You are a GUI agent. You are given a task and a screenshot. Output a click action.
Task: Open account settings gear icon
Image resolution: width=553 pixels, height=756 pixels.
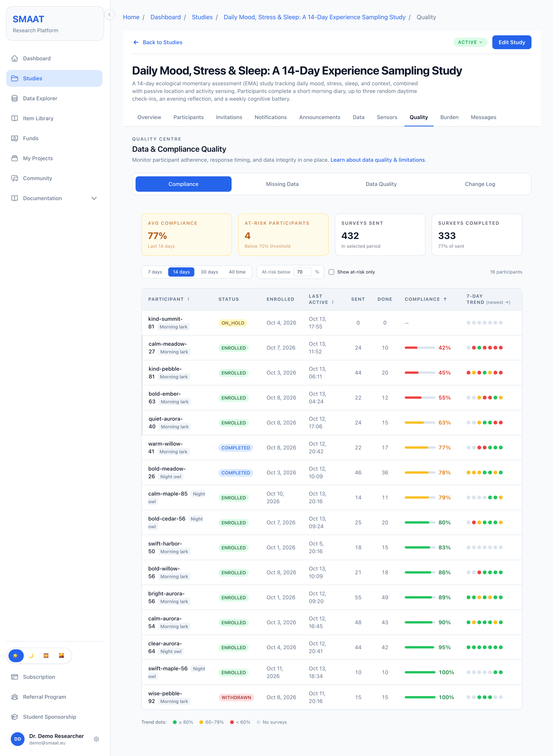[x=96, y=739]
